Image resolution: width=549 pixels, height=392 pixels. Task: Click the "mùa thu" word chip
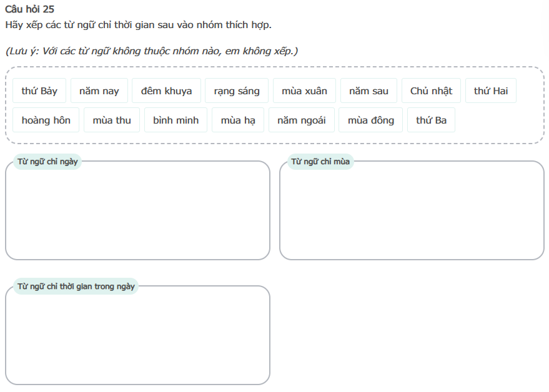(112, 120)
